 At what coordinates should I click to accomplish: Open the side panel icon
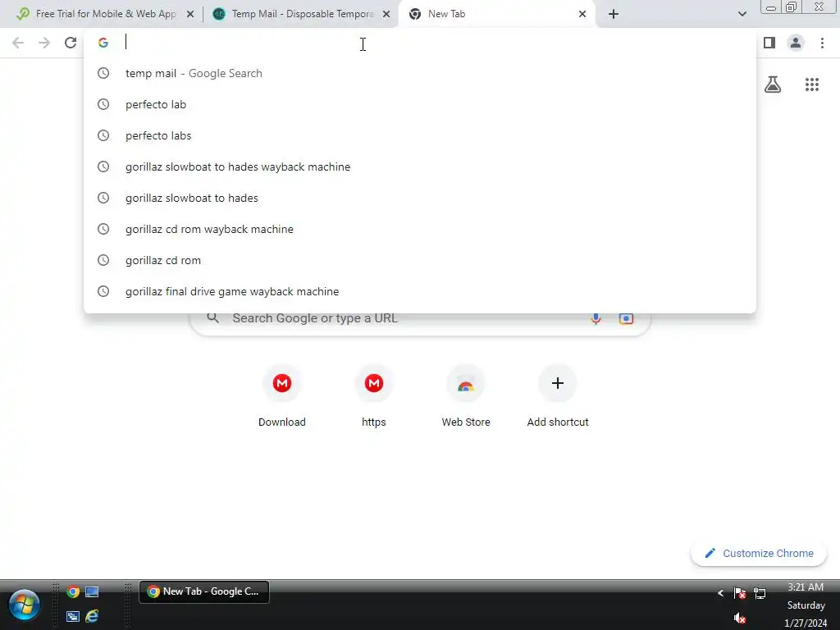coord(769,43)
